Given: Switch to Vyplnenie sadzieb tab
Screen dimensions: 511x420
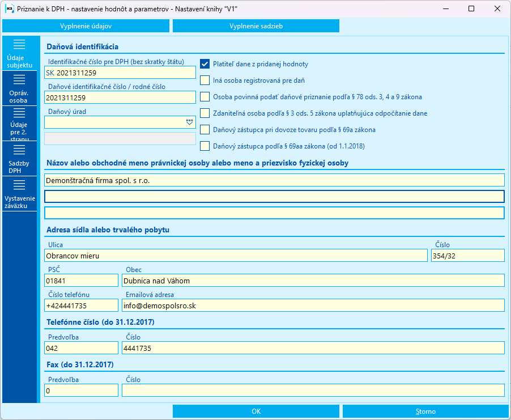Looking at the screenshot, I should (x=256, y=26).
